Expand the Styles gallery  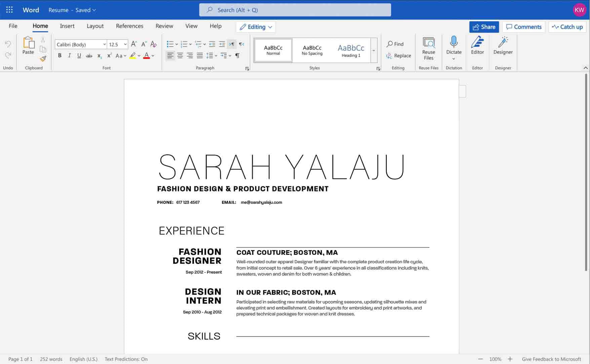373,50
